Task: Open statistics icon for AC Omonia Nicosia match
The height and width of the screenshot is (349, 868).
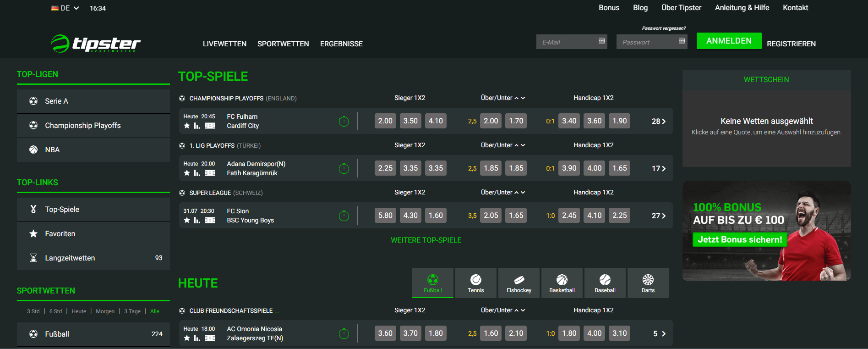Action: point(197,338)
